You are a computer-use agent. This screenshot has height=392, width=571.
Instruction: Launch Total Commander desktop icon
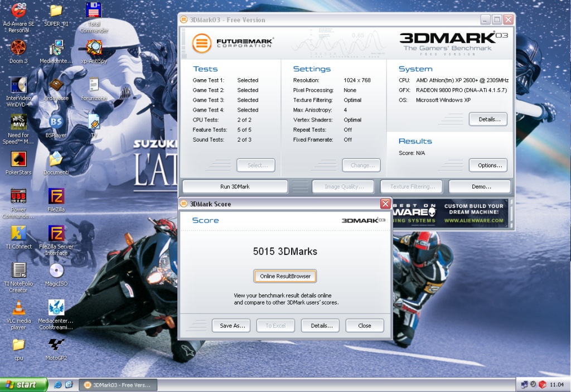click(94, 11)
